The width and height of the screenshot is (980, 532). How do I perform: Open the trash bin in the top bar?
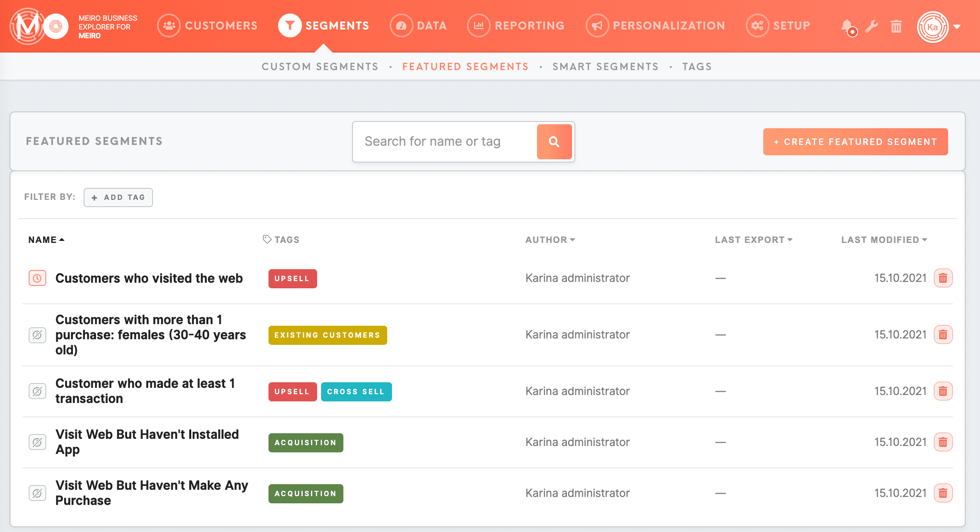coord(896,26)
